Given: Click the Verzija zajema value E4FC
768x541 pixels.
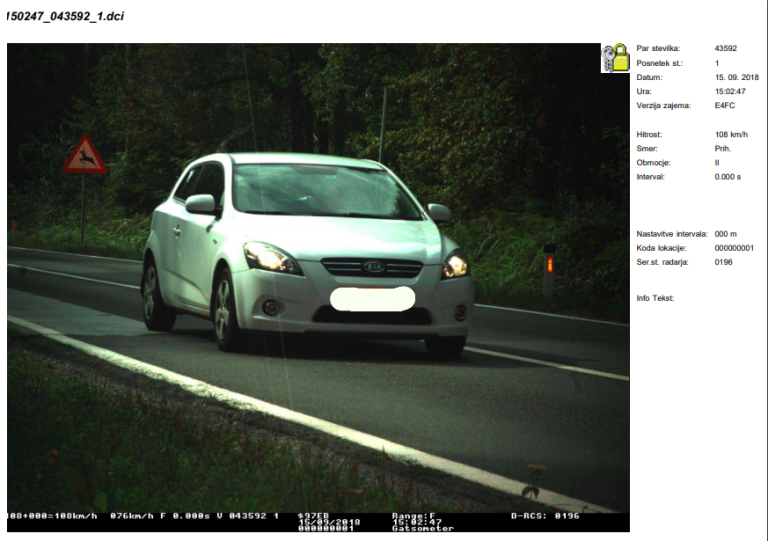Looking at the screenshot, I should coord(725,105).
